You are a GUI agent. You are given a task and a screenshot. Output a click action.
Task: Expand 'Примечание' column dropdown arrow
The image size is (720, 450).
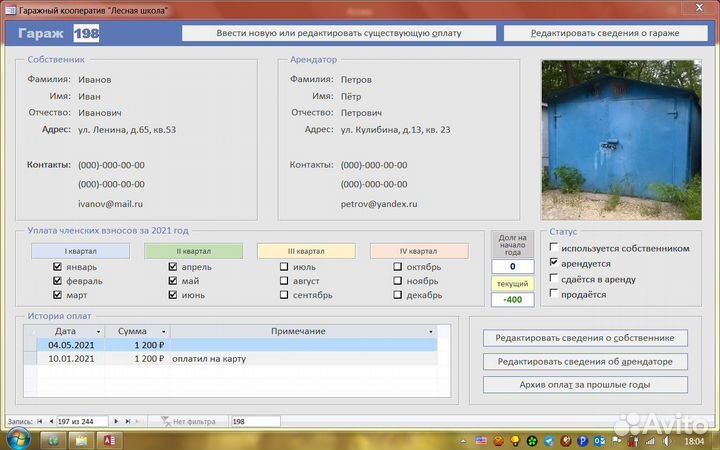(431, 331)
